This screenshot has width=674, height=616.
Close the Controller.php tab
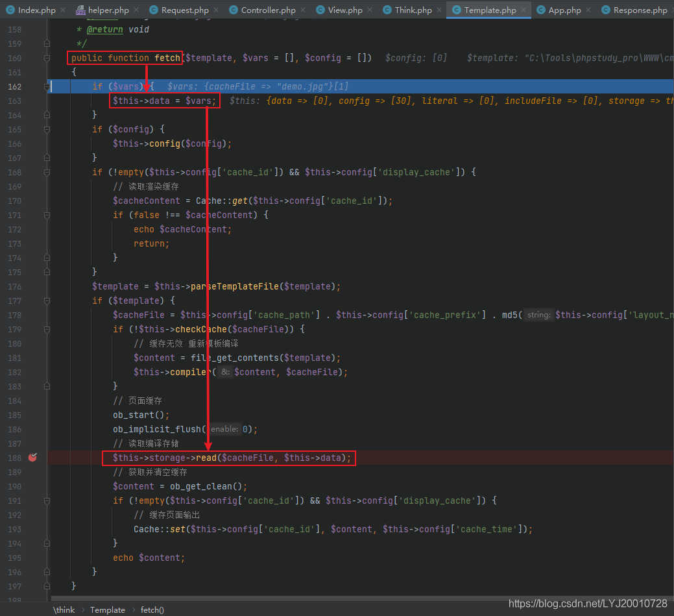click(x=303, y=10)
